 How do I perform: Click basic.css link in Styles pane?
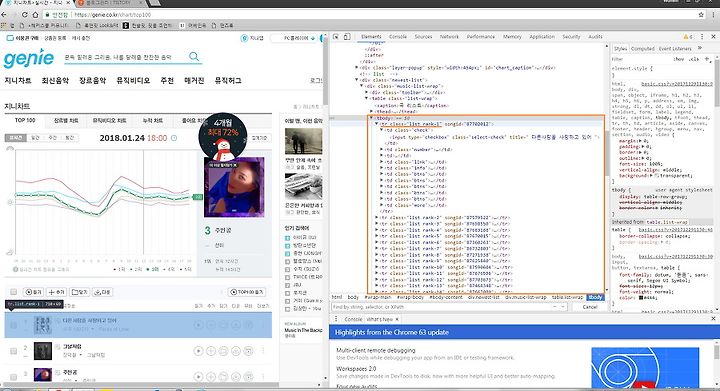click(677, 84)
